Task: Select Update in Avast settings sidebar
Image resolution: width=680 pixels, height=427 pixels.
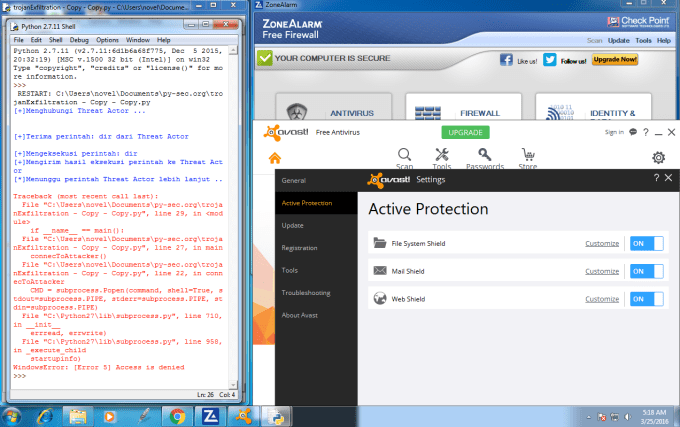Action: click(293, 225)
